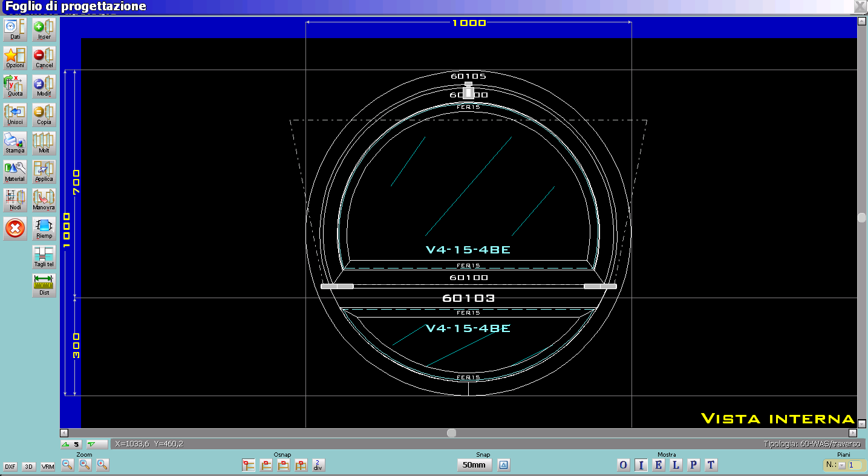Click the middle Zoom magnifier icon
The height and width of the screenshot is (476, 868).
pyautogui.click(x=85, y=465)
